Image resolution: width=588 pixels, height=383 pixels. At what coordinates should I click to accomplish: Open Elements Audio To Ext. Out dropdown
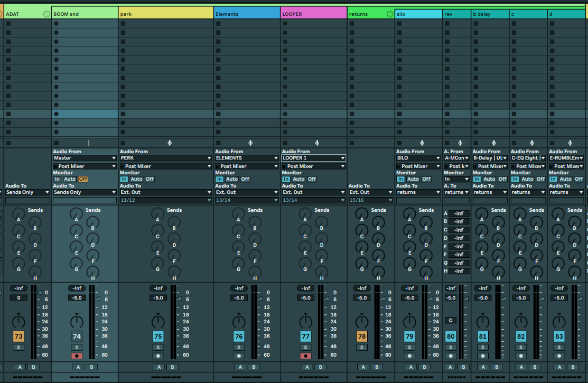247,192
